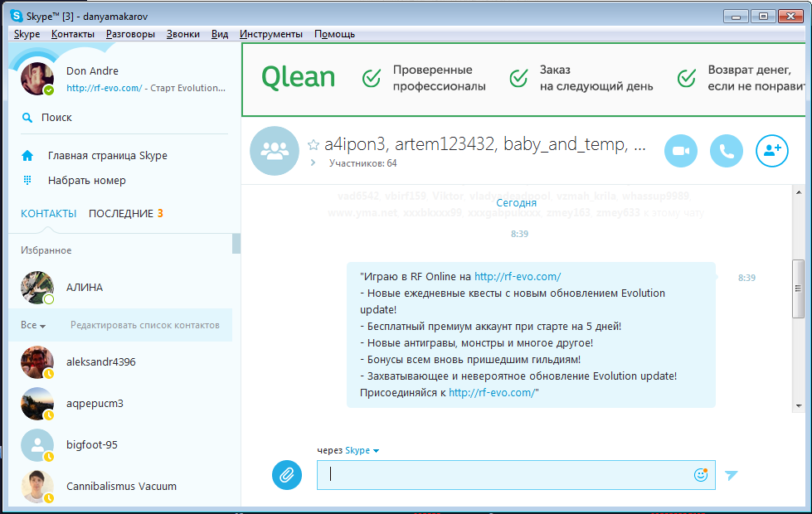Click the Заказ на следующий день ad text
812x514 pixels.
pyautogui.click(x=596, y=78)
